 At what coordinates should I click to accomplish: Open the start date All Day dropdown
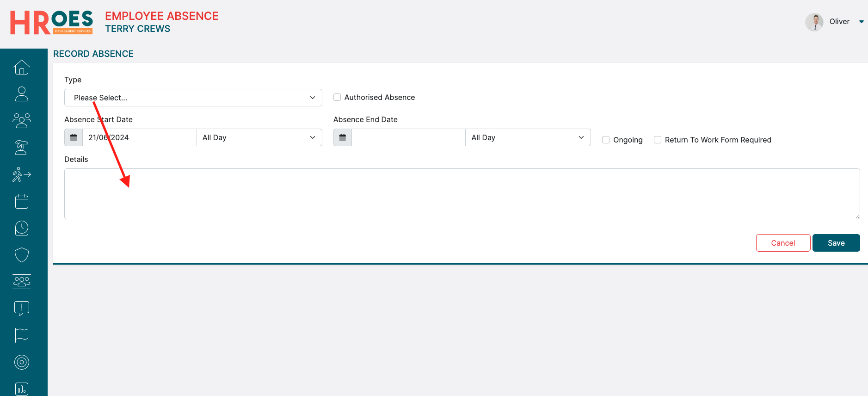click(259, 137)
